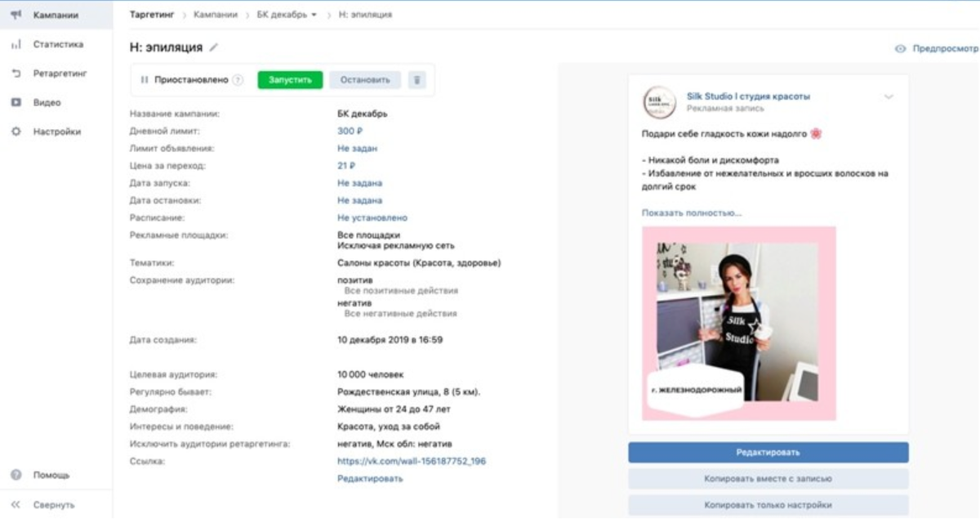Open the Помощь help icon in sidebar
This screenshot has height=519, width=980.
tap(16, 475)
